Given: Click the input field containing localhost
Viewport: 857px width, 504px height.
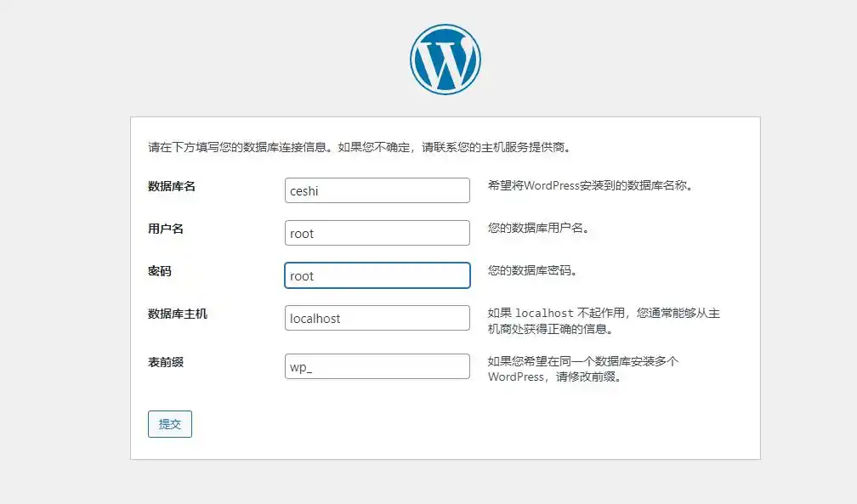Looking at the screenshot, I should point(377,318).
